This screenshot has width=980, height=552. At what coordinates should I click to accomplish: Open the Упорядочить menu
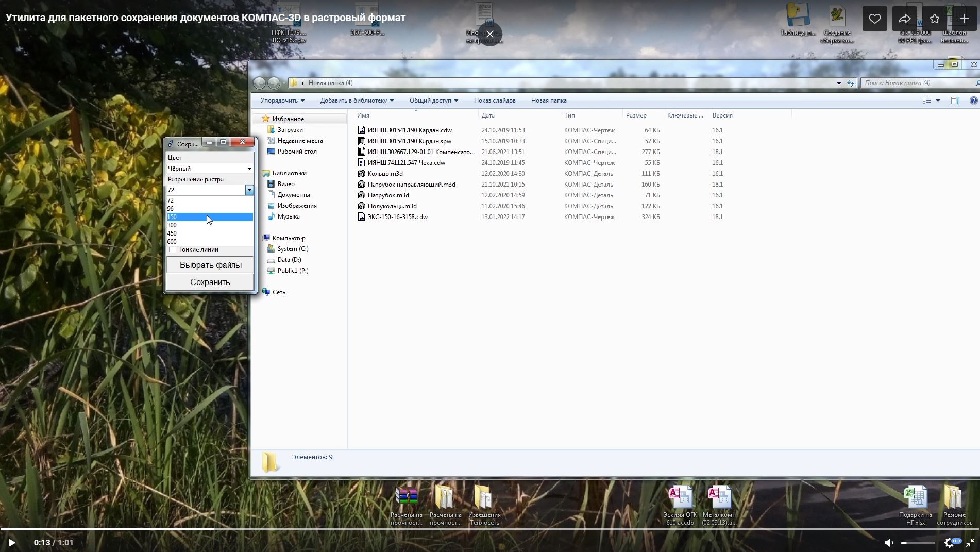coord(282,101)
